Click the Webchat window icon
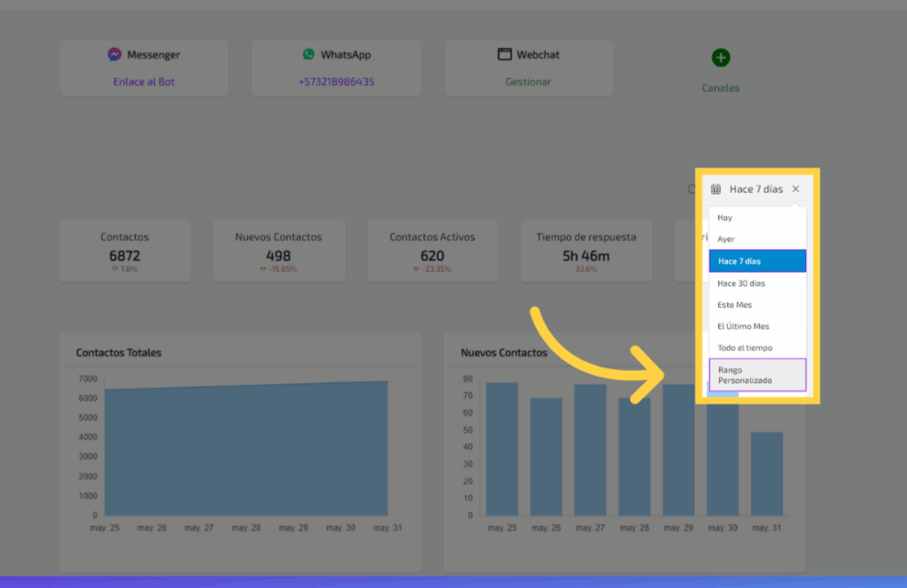This screenshot has width=907, height=588. (504, 55)
